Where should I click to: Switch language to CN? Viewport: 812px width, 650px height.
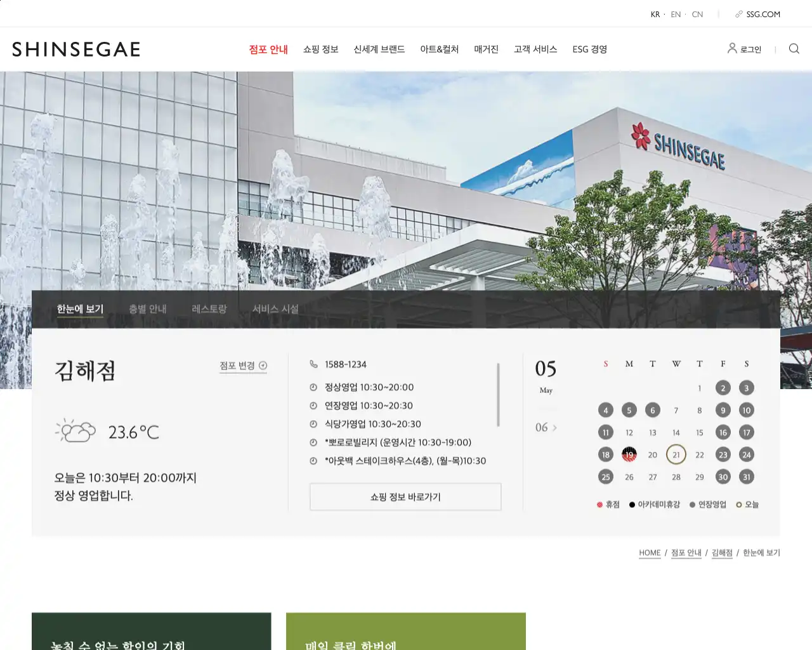(x=697, y=14)
